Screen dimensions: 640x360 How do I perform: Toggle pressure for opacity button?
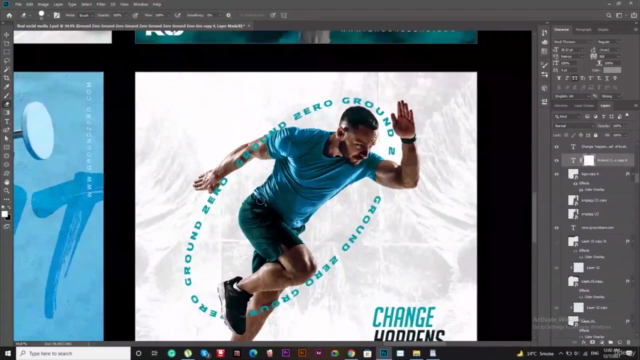[135, 16]
